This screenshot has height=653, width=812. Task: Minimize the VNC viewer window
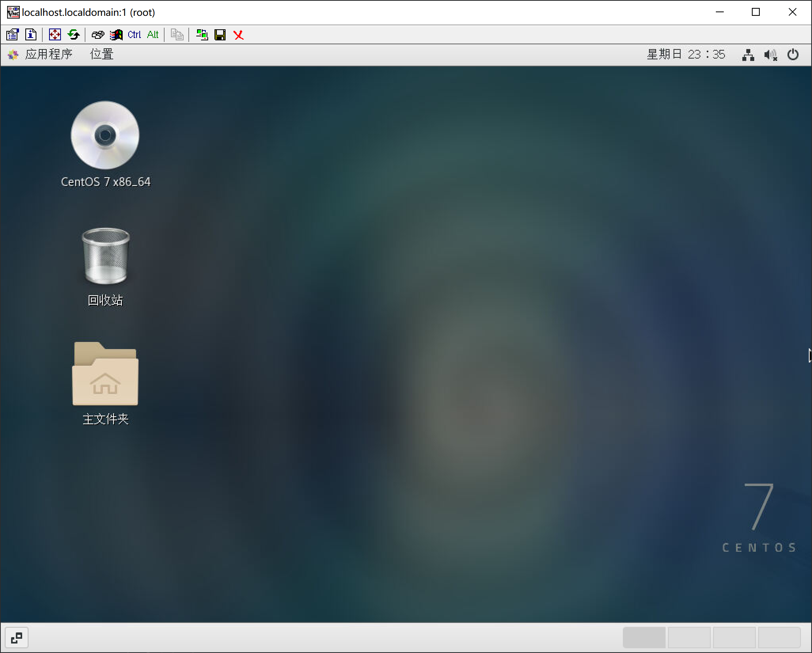(x=720, y=12)
